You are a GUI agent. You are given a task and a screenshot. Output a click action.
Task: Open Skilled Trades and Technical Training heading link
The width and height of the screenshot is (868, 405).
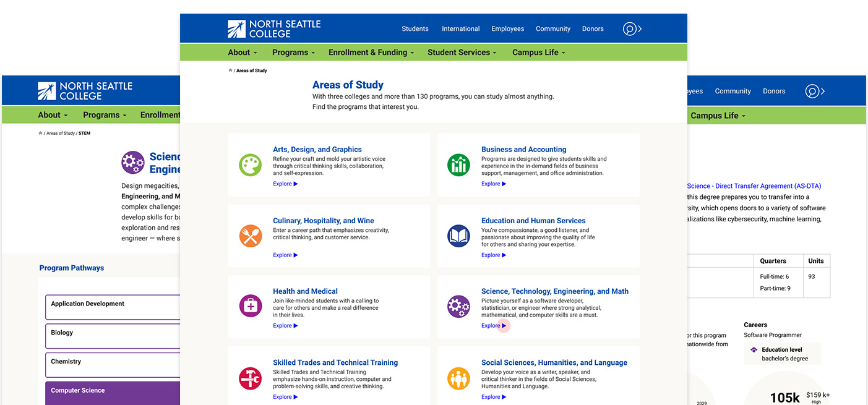click(335, 363)
